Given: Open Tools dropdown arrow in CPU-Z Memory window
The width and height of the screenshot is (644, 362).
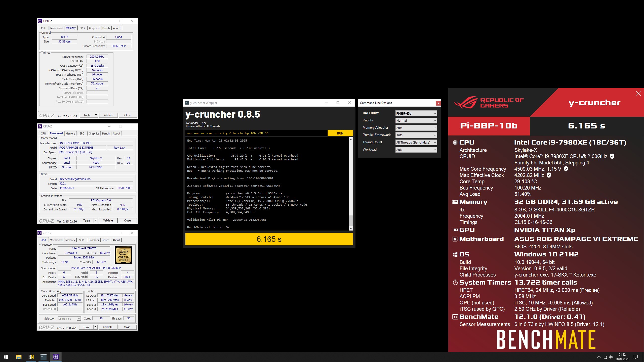Looking at the screenshot, I should pyautogui.click(x=96, y=115).
